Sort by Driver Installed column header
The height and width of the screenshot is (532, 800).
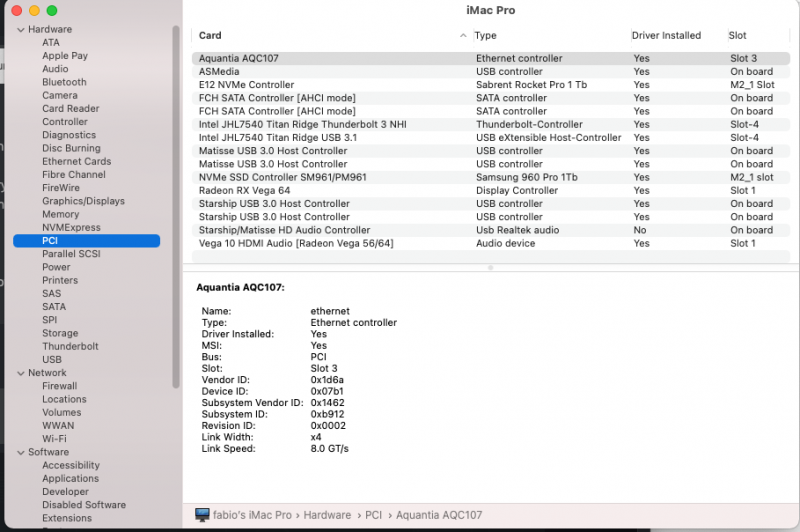coord(666,35)
